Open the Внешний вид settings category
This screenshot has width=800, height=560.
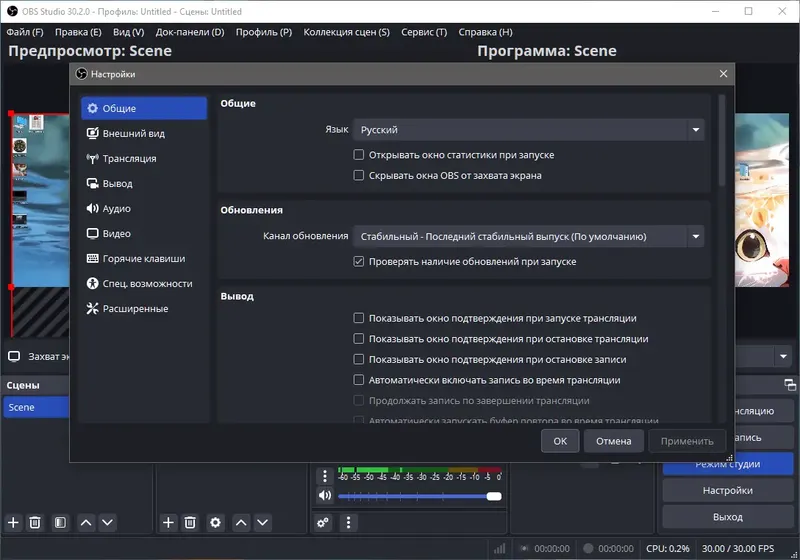(x=144, y=133)
